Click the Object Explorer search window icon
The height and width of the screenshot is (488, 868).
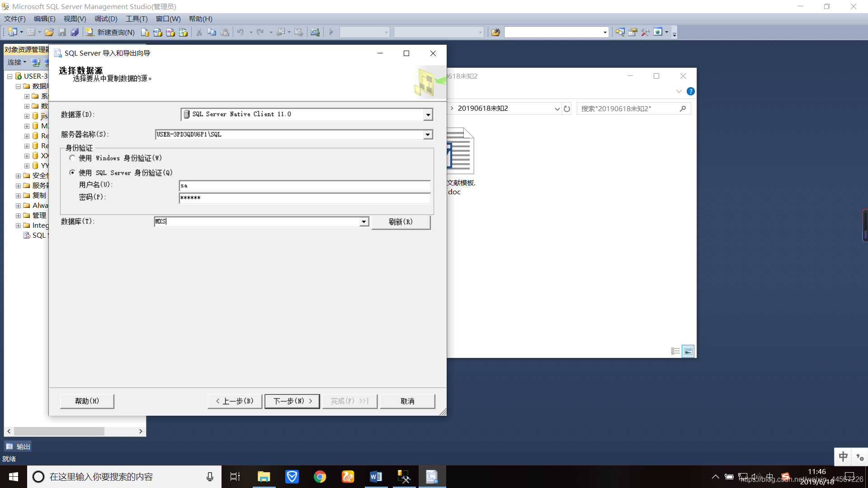click(620, 32)
